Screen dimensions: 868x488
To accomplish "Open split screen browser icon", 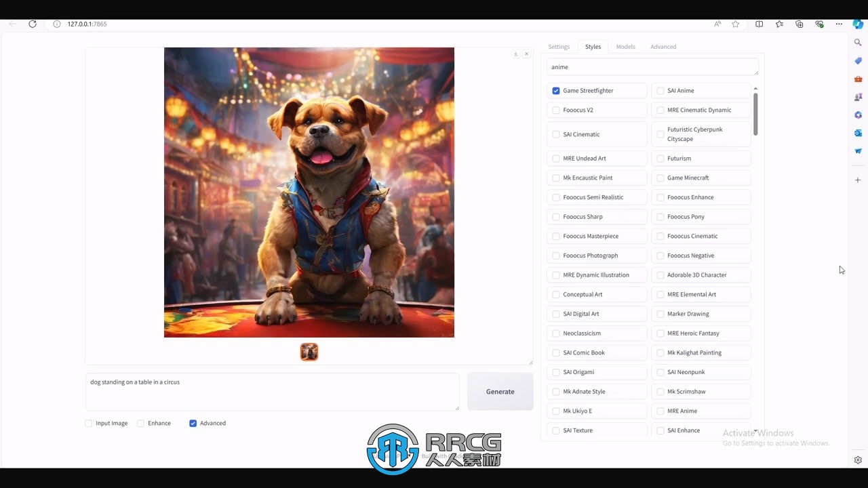I will [759, 24].
